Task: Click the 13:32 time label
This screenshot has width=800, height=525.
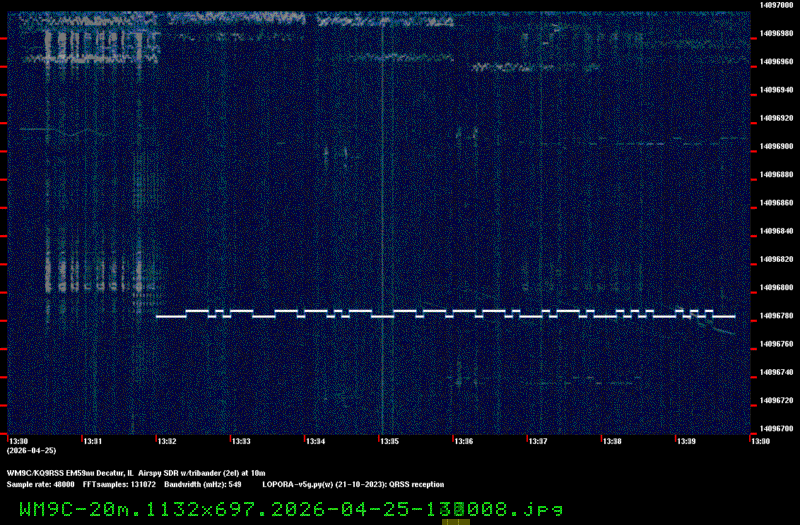Action: (167, 441)
